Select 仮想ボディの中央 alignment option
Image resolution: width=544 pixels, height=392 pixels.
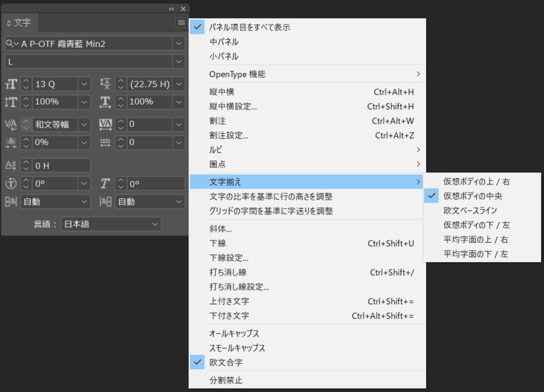(472, 196)
